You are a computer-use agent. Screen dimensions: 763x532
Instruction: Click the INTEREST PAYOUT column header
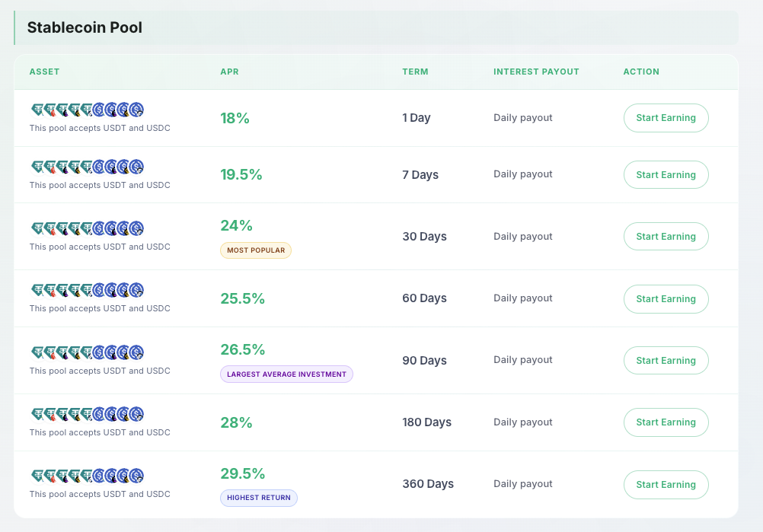pos(536,72)
